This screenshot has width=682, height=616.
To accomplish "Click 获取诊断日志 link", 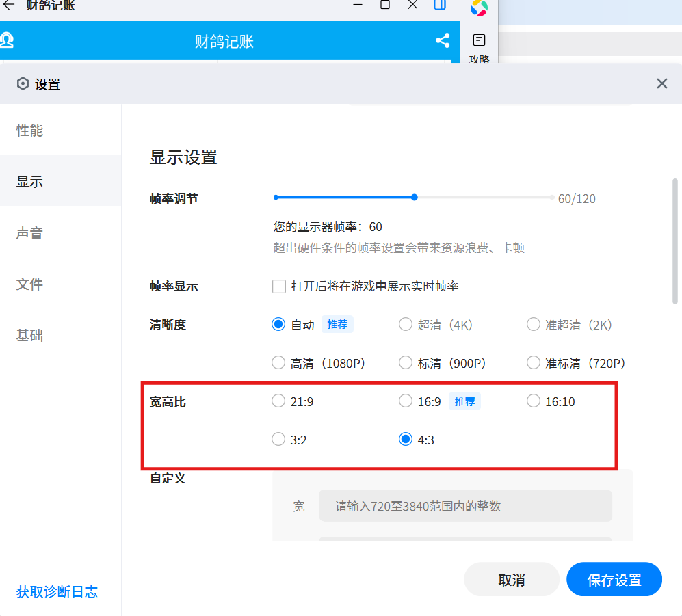I will (57, 591).
